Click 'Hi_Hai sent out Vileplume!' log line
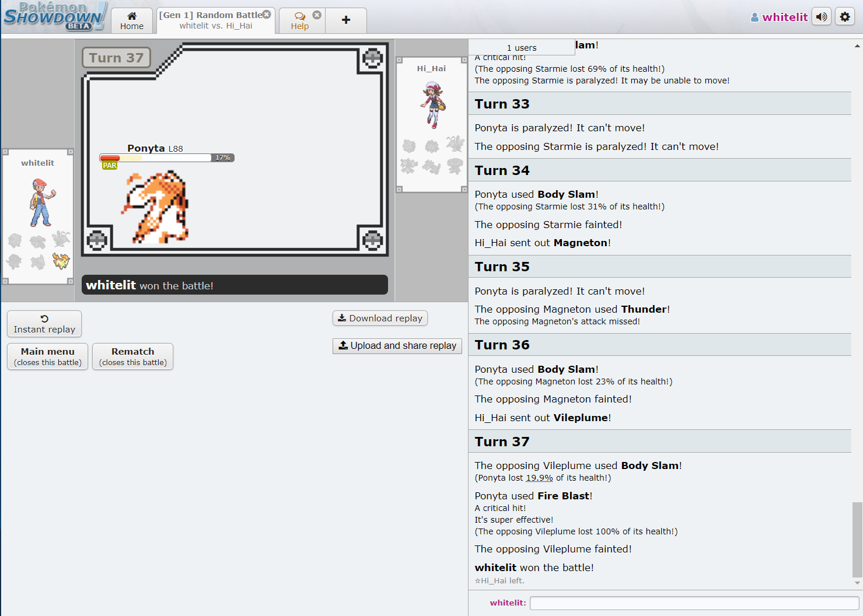863x616 pixels. (x=543, y=418)
